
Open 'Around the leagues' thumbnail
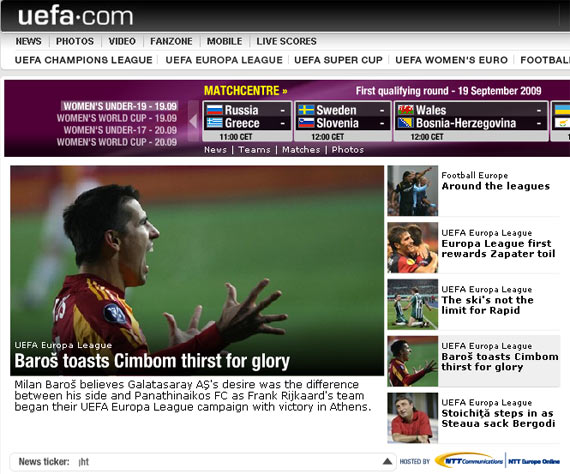(x=412, y=190)
